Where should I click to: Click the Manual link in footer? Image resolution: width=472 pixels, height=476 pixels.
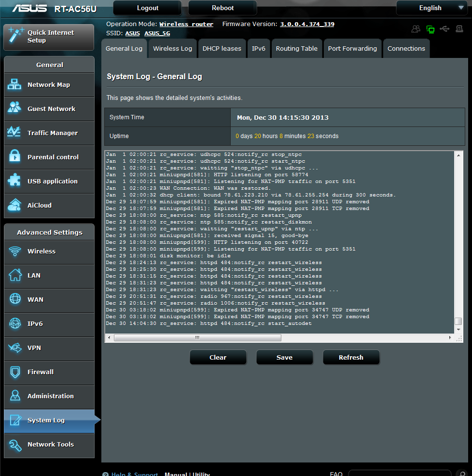tap(176, 474)
